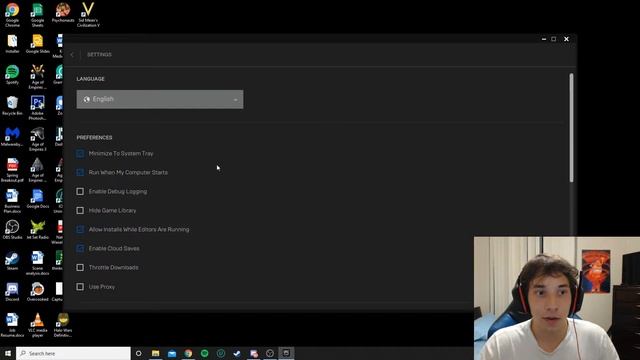Open the Google Docs desktop shortcut
640x360 pixels.
coord(38,199)
